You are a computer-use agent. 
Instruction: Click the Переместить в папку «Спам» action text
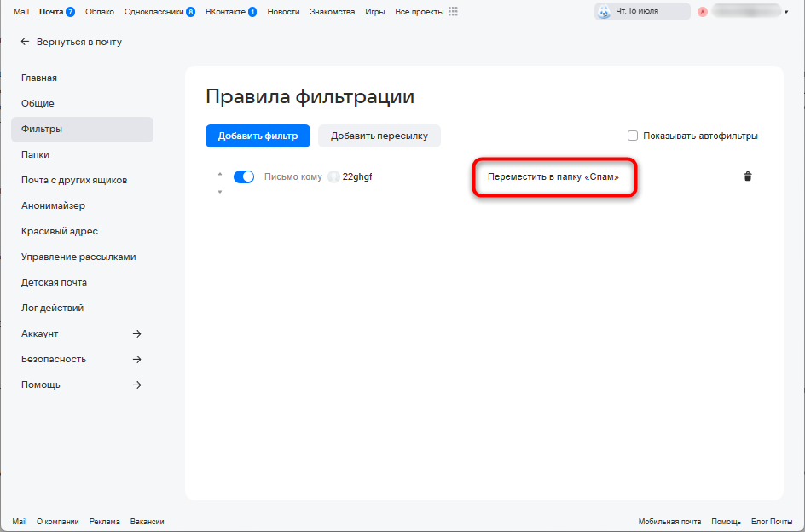point(553,176)
